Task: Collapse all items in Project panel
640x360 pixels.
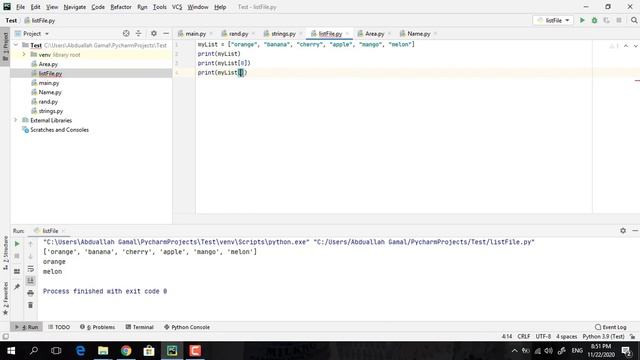Action: (138, 33)
